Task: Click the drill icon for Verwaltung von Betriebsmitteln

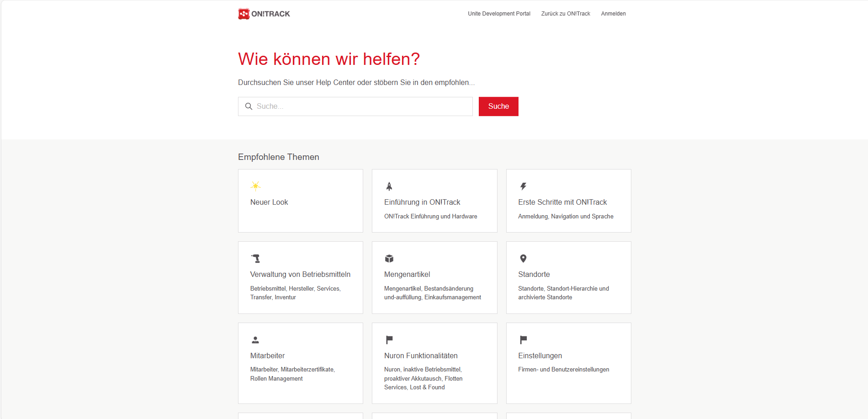Action: 255,259
